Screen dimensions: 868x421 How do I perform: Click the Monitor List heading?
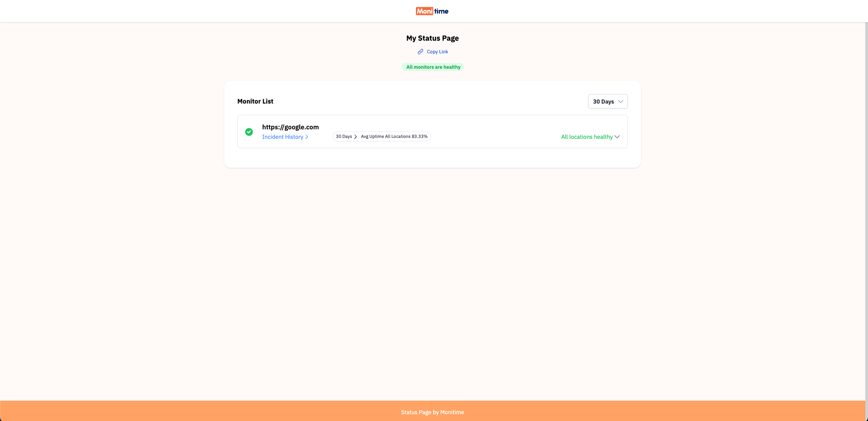[255, 101]
